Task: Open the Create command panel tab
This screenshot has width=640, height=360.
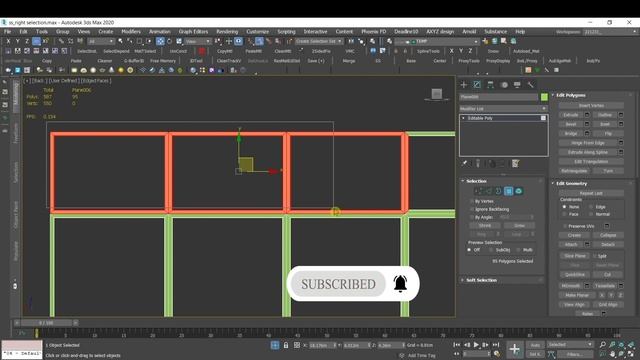Action: [464, 84]
